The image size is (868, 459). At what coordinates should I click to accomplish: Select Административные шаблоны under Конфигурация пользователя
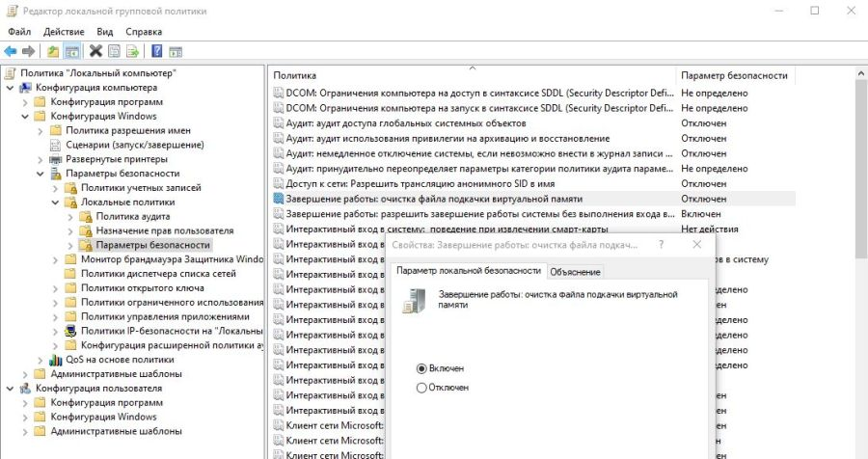click(x=117, y=431)
